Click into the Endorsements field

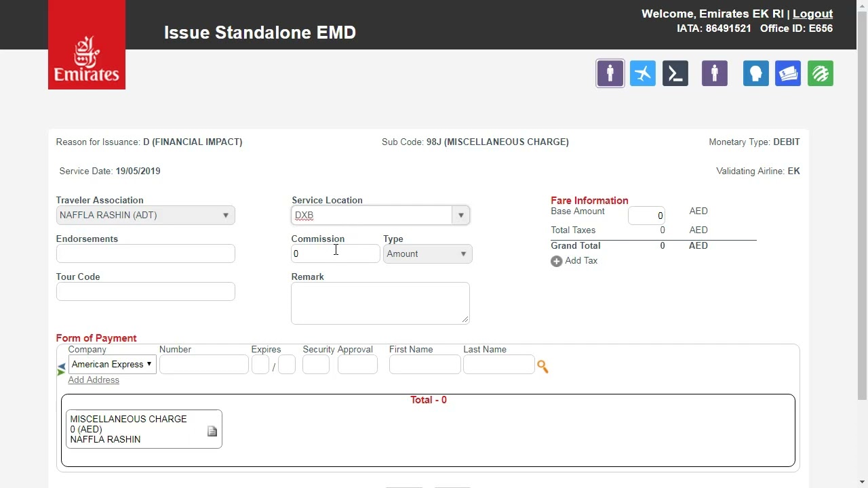click(x=145, y=254)
